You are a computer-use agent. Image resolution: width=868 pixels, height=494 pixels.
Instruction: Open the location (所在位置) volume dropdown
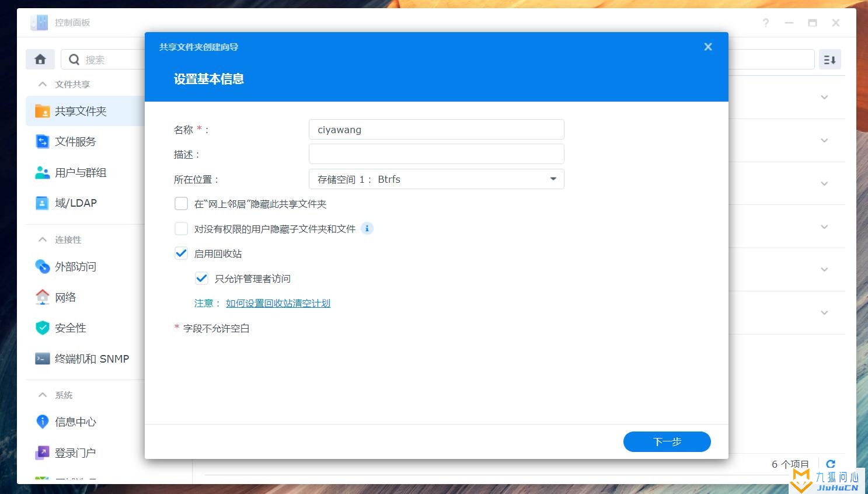tap(436, 179)
